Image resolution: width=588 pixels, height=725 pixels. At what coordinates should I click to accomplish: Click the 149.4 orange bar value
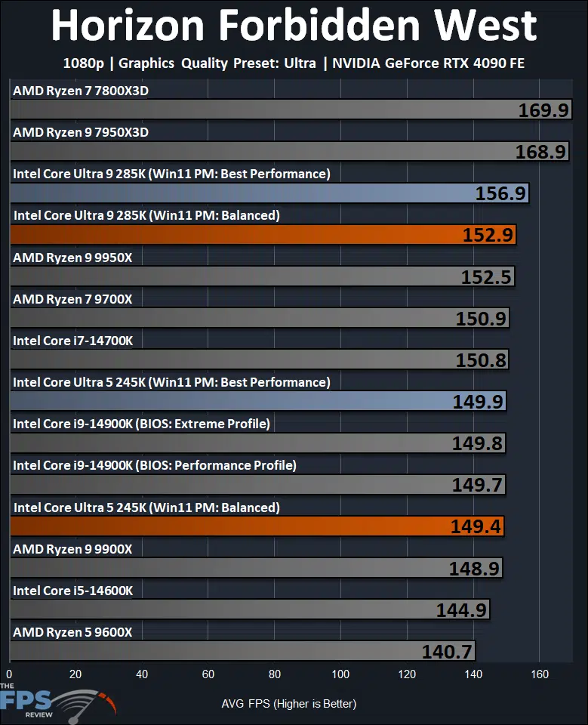[476, 526]
